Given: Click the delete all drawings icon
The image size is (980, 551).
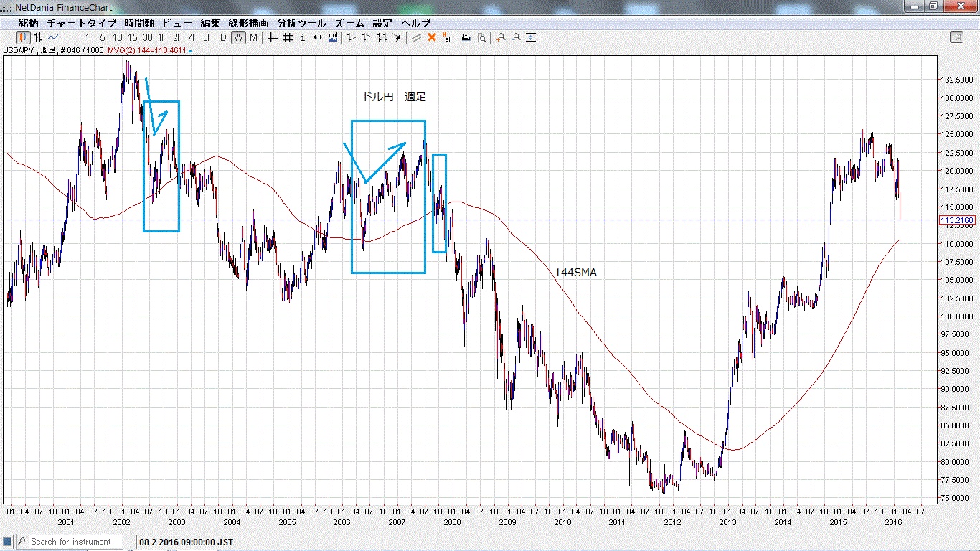Looking at the screenshot, I should tap(447, 37).
